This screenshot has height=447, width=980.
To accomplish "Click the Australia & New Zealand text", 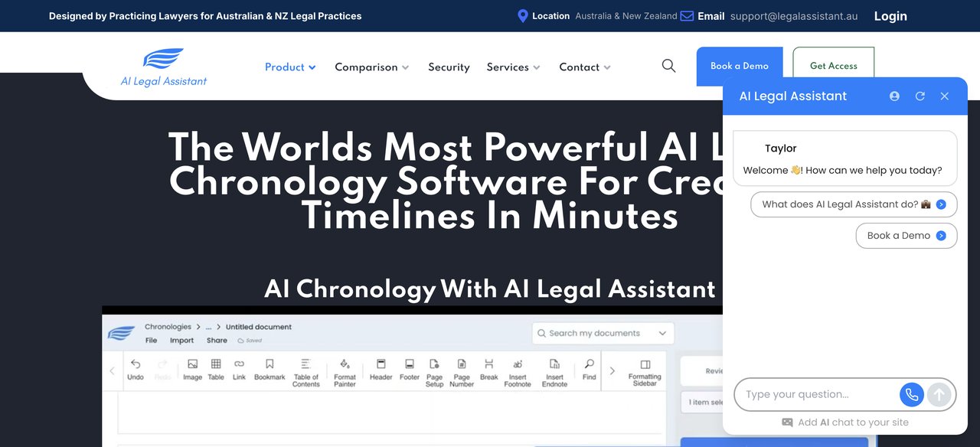I will pyautogui.click(x=626, y=16).
